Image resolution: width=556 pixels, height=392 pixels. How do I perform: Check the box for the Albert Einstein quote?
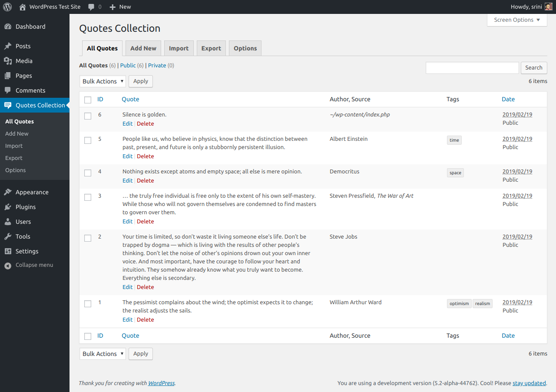click(88, 140)
